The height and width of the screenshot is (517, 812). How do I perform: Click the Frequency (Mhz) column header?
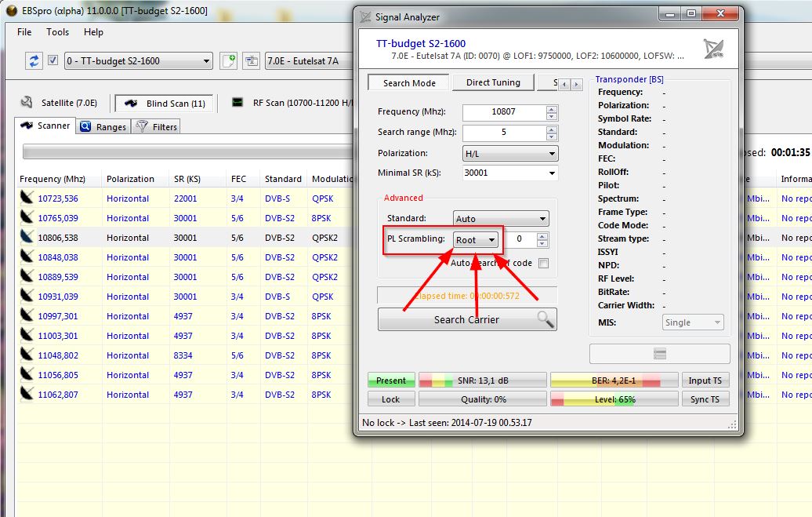[x=53, y=179]
